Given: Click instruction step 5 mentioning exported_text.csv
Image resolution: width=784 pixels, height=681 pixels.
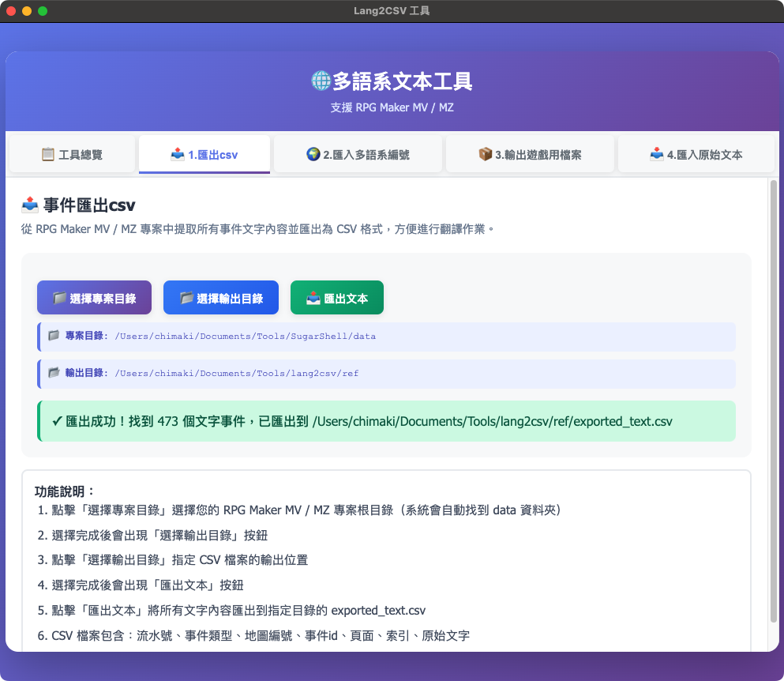Looking at the screenshot, I should [x=231, y=611].
